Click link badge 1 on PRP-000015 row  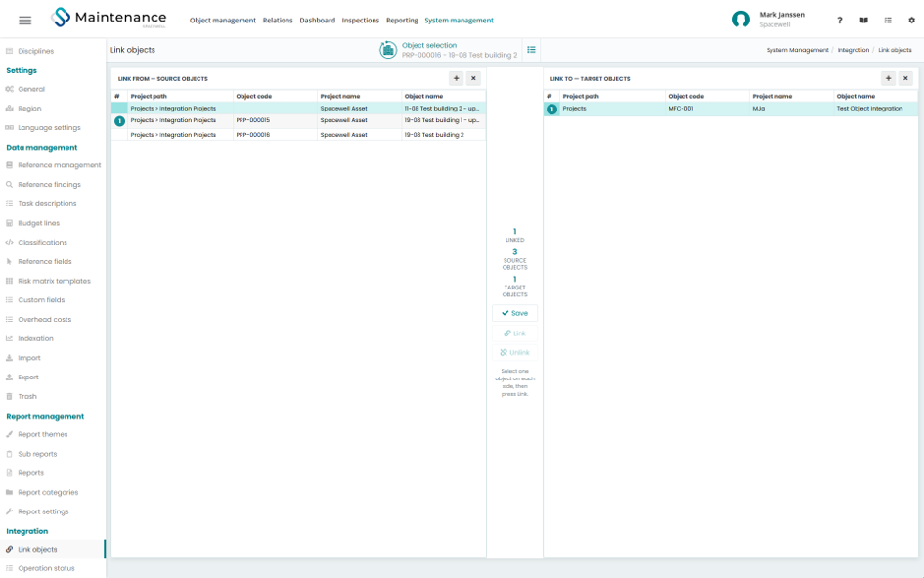(x=119, y=121)
